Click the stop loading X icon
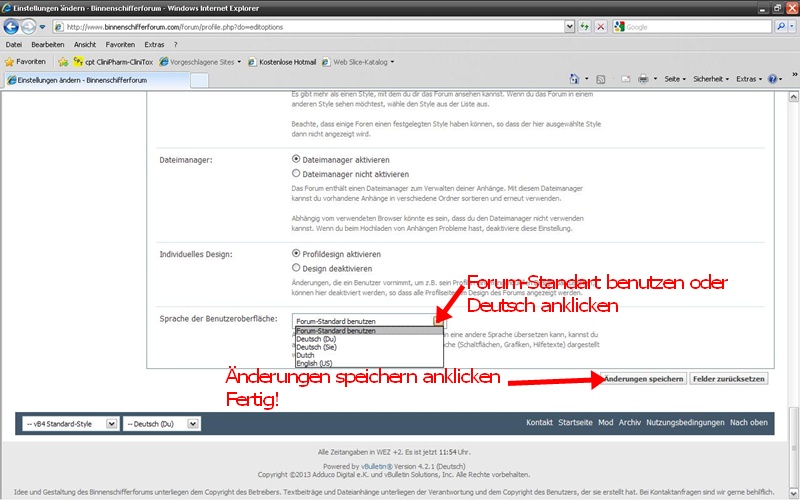Screen dimensions: 800x500 600,27
